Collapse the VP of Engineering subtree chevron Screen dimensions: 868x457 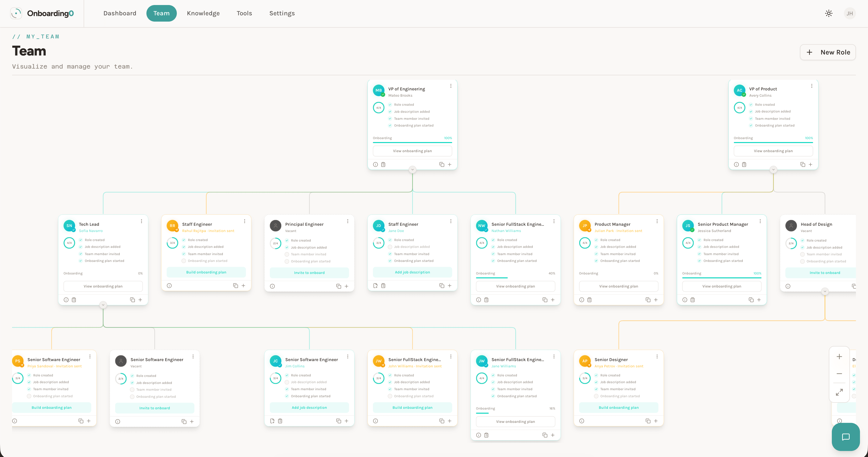pos(412,170)
